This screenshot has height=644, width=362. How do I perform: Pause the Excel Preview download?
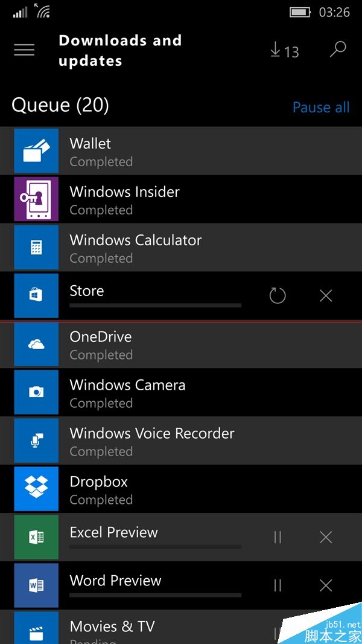[x=278, y=537]
